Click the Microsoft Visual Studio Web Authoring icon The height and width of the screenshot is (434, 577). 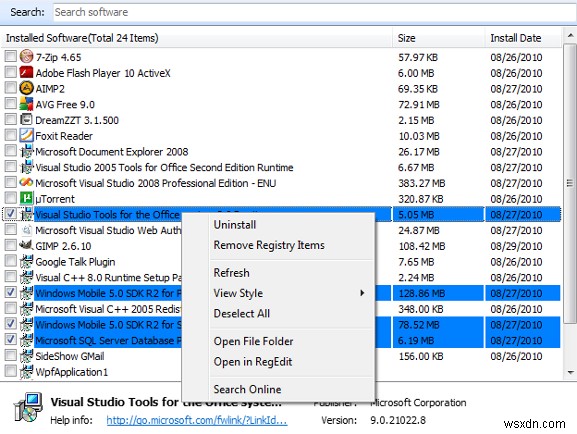(x=26, y=230)
